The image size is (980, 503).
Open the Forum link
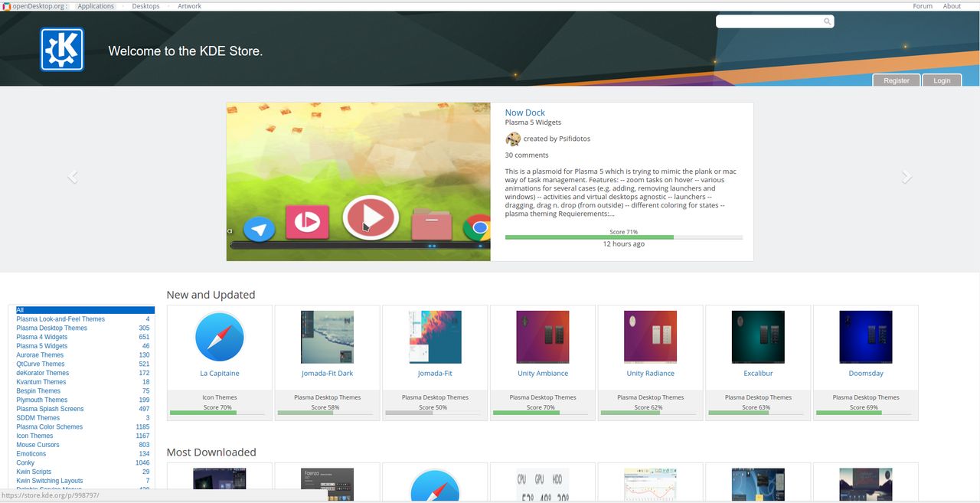(923, 6)
